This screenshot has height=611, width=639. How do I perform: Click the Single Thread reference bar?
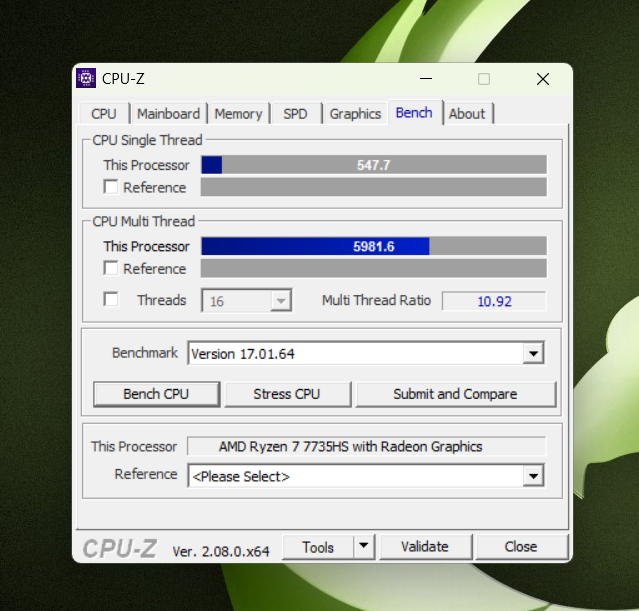pos(374,187)
